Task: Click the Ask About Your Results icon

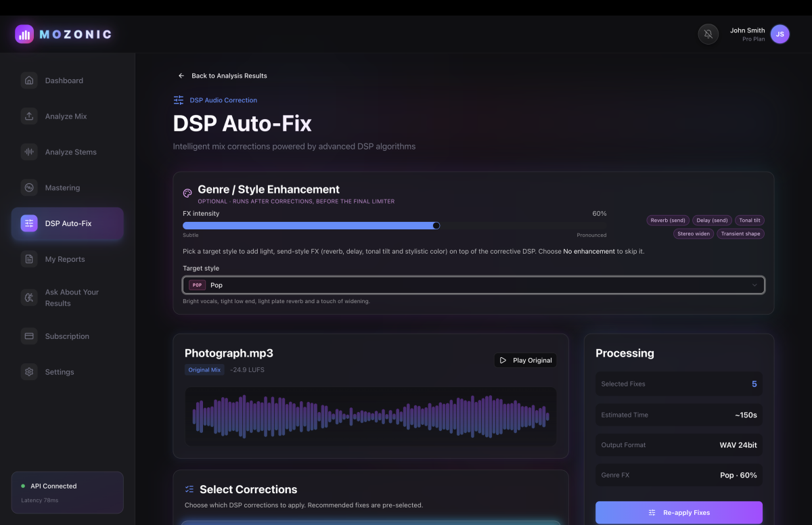Action: tap(29, 298)
